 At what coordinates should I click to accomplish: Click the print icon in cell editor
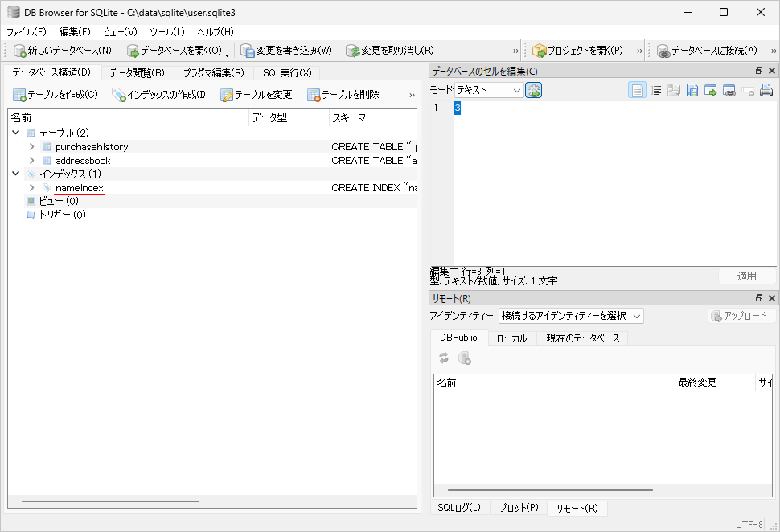pos(766,91)
